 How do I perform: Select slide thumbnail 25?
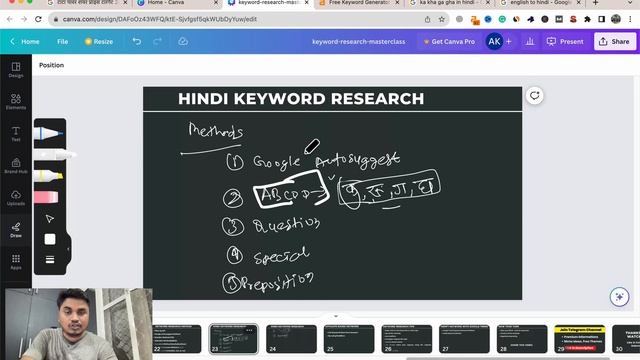tap(349, 339)
